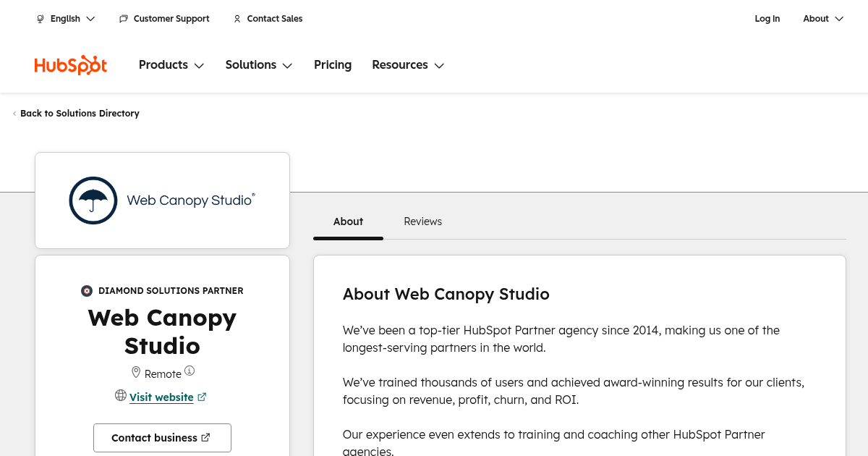Viewport: 868px width, 456px height.
Task: Click the 'DIAMOND SOLUTIONS PARTNER' label
Action: [171, 291]
